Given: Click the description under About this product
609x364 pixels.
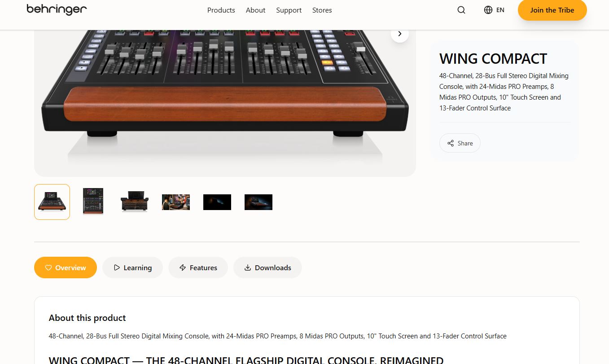Looking at the screenshot, I should [277, 336].
